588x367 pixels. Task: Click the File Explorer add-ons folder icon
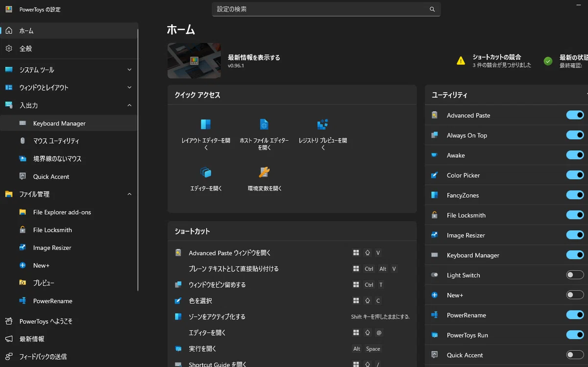(23, 212)
